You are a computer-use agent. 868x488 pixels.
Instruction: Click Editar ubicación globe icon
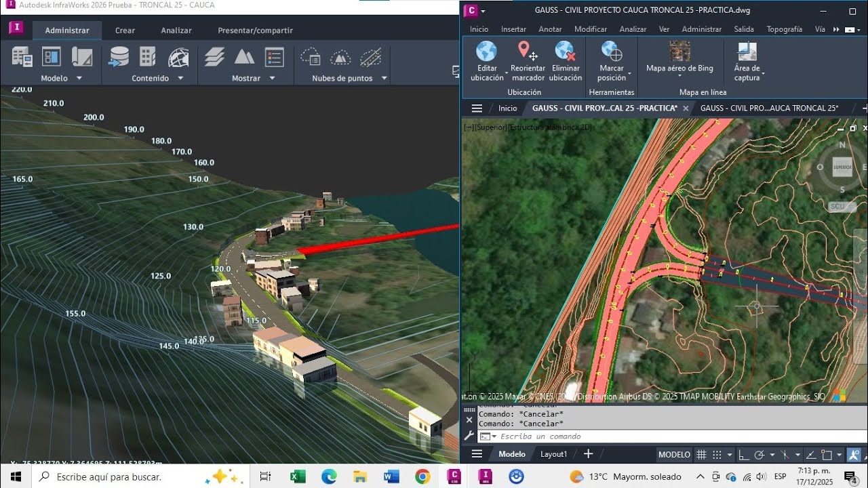486,52
